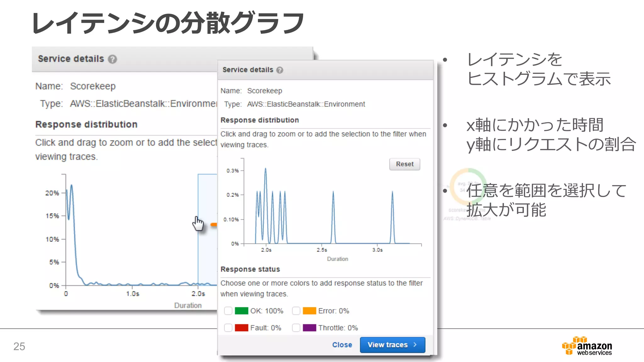Select the orange Error color swatch

click(x=309, y=311)
